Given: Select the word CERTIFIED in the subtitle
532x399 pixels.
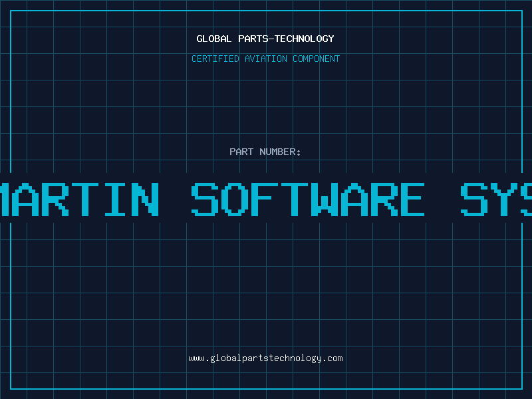Looking at the screenshot, I should click(x=215, y=59).
